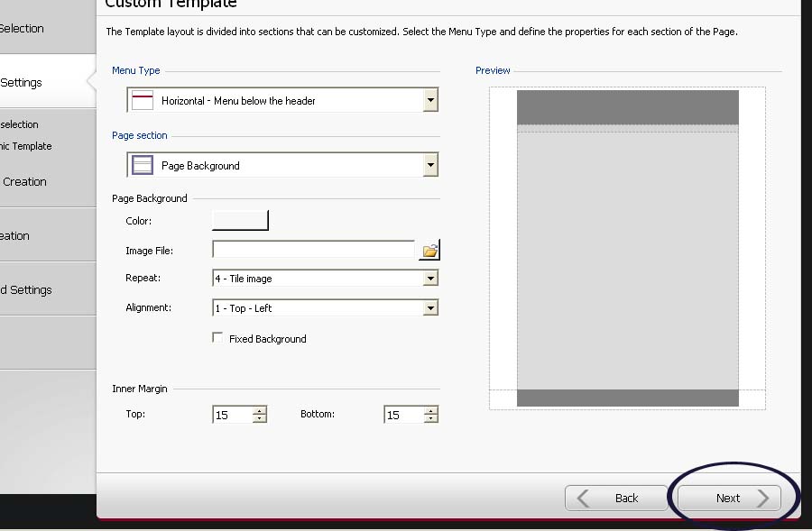The width and height of the screenshot is (812, 531).
Task: Click the horizontal menu layout icon
Action: 143,100
